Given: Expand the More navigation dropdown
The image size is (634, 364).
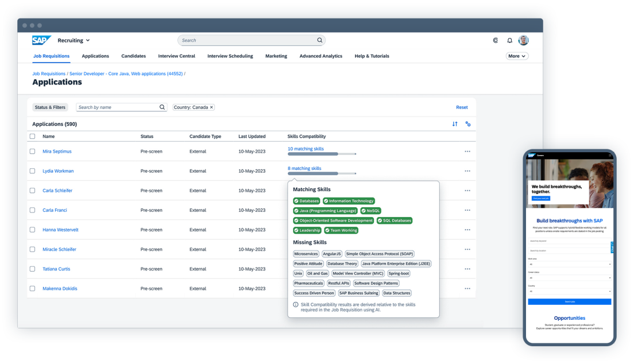Looking at the screenshot, I should [516, 56].
